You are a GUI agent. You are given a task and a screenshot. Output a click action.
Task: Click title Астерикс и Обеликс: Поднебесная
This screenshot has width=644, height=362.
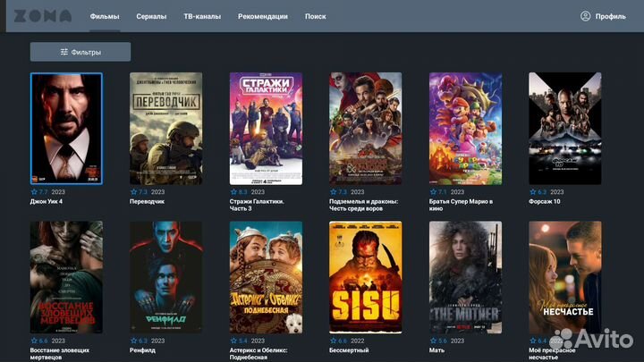click(258, 354)
